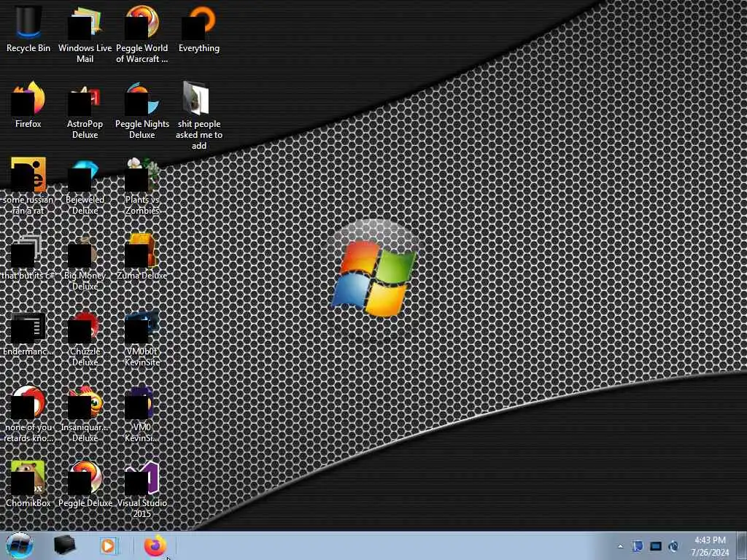Select the Windows Live Mail shortcut
747x560 pixels.
pos(85,34)
